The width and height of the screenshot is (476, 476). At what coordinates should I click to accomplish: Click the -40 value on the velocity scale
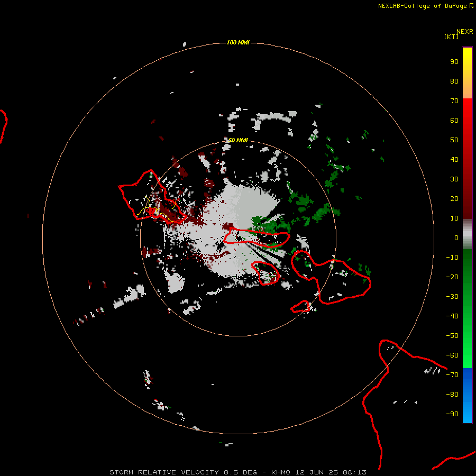point(452,316)
